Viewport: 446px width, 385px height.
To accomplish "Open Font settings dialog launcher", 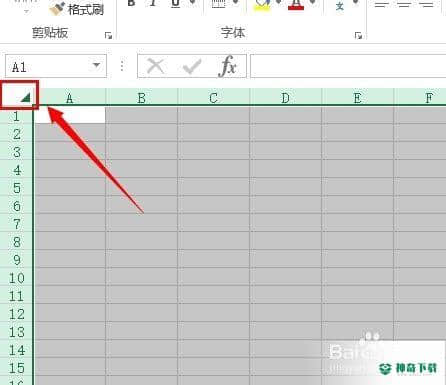I will (358, 35).
